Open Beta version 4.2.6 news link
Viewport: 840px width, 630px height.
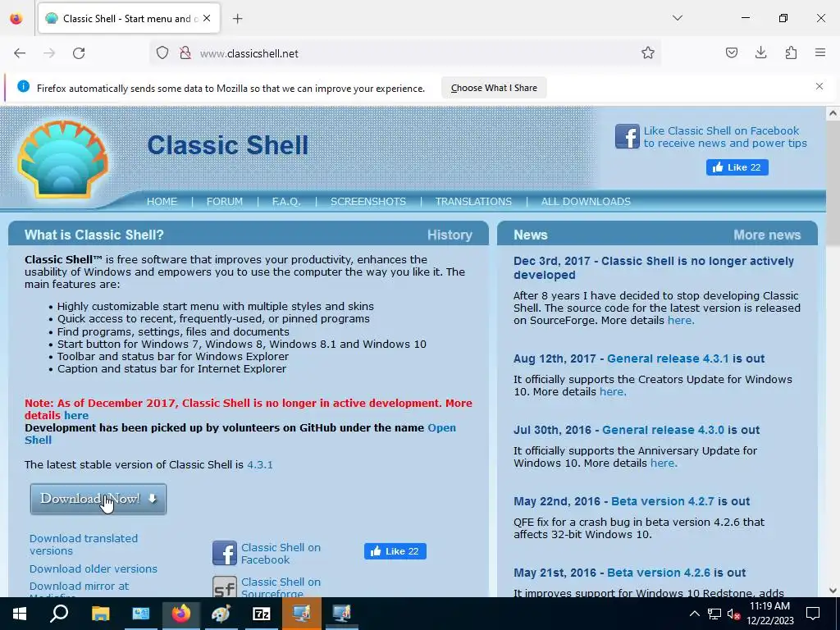tap(659, 572)
